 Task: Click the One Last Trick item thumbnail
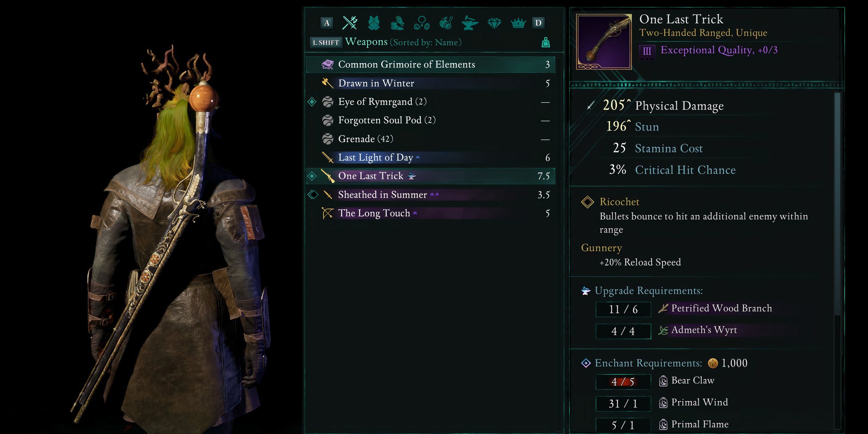[604, 42]
